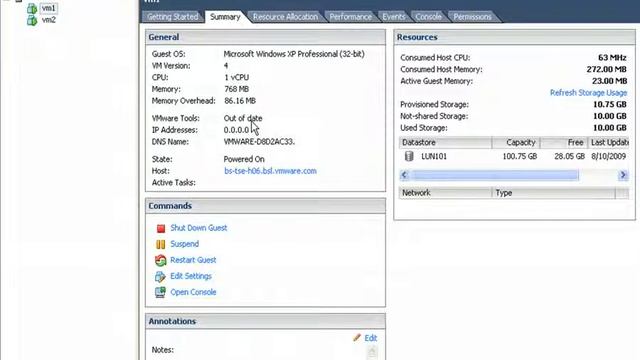Click the datastore list scroll left arrow

point(404,175)
